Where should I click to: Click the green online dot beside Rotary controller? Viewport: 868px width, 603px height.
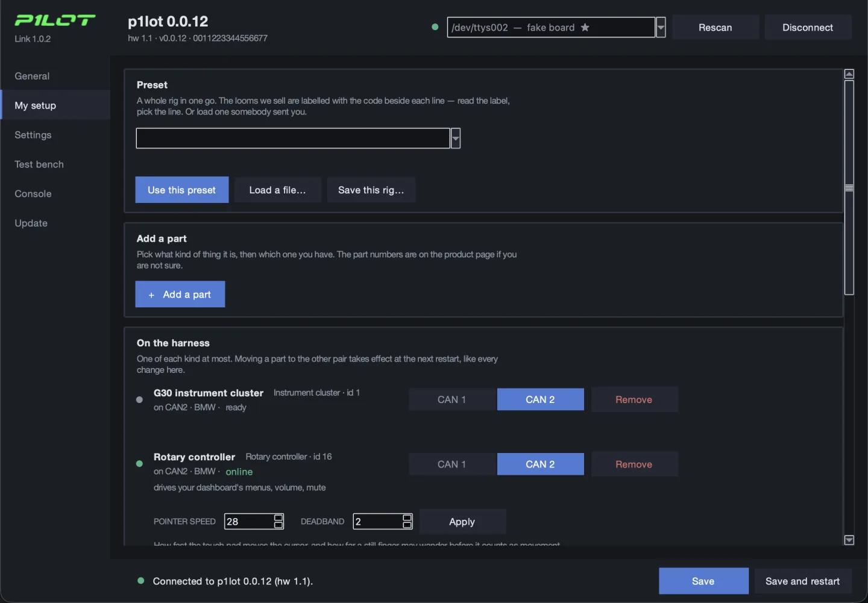[x=139, y=464]
